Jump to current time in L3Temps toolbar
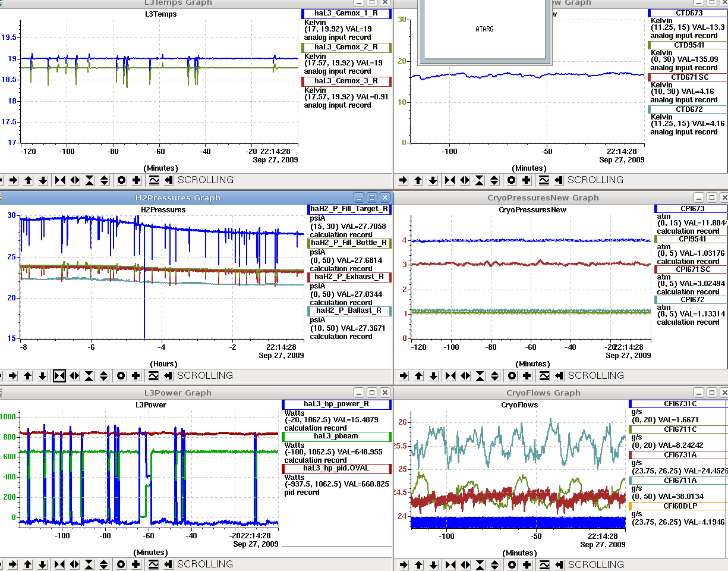 pos(169,180)
